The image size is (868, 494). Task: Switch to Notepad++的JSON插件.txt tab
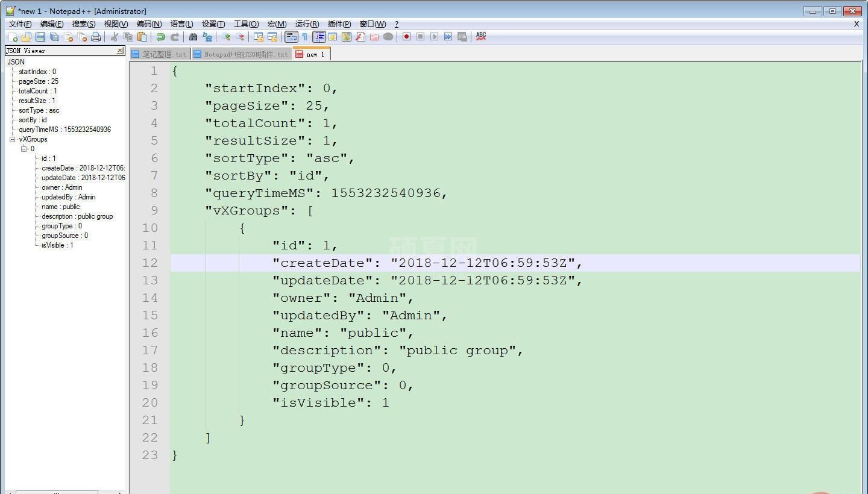(241, 54)
